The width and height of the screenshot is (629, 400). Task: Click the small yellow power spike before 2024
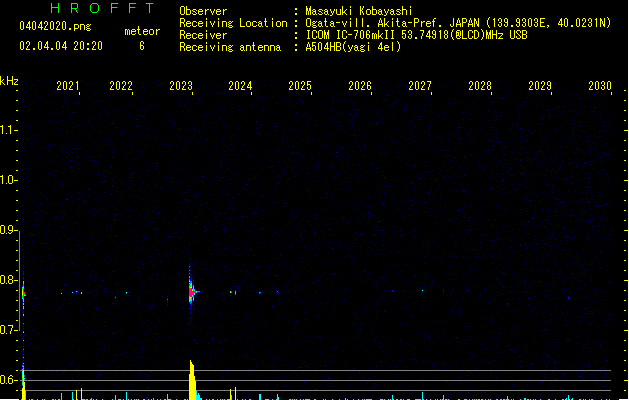[x=235, y=393]
